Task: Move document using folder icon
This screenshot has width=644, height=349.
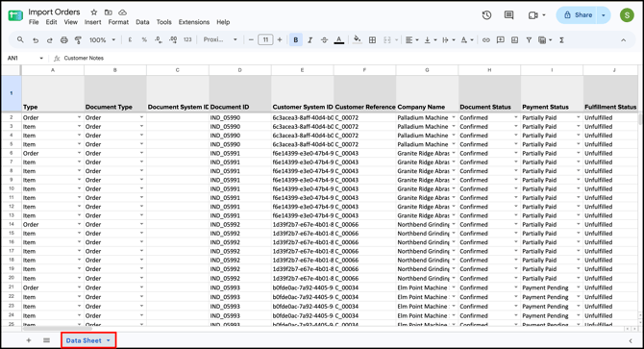Action: tap(108, 12)
